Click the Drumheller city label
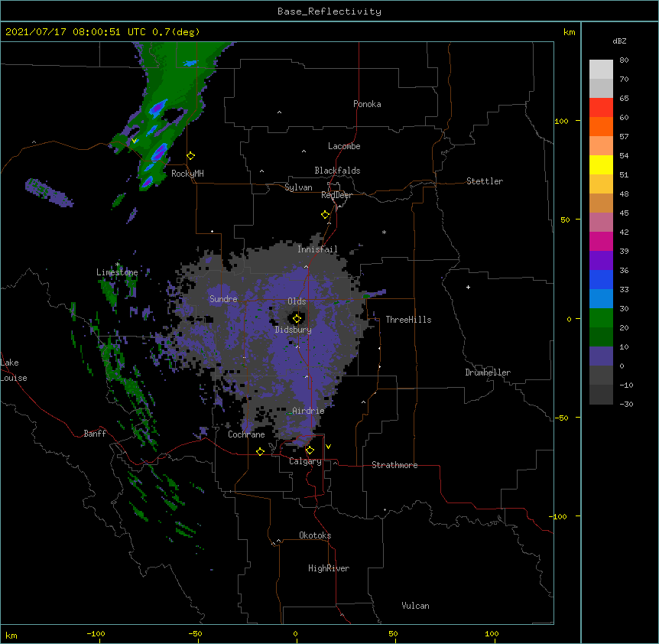 pos(488,372)
